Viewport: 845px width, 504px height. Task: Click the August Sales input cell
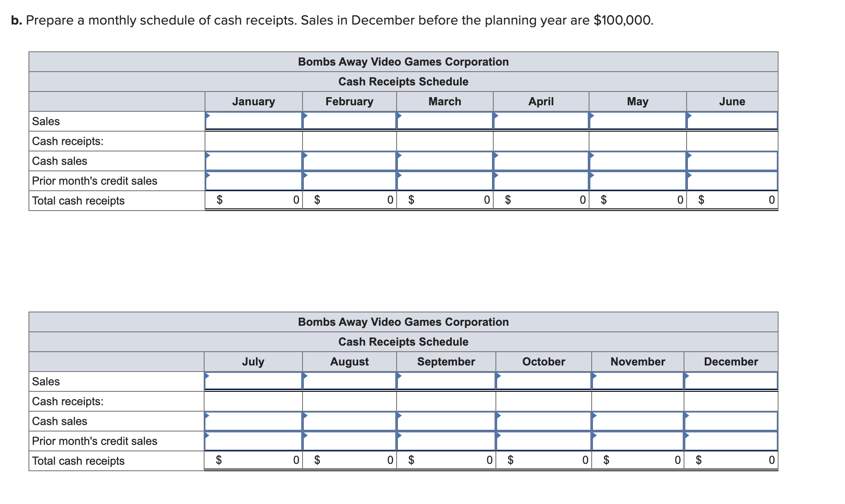pos(350,381)
